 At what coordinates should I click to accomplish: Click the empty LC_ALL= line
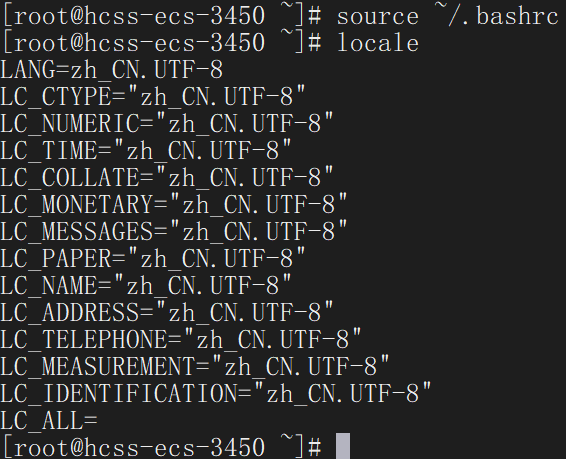(x=49, y=420)
